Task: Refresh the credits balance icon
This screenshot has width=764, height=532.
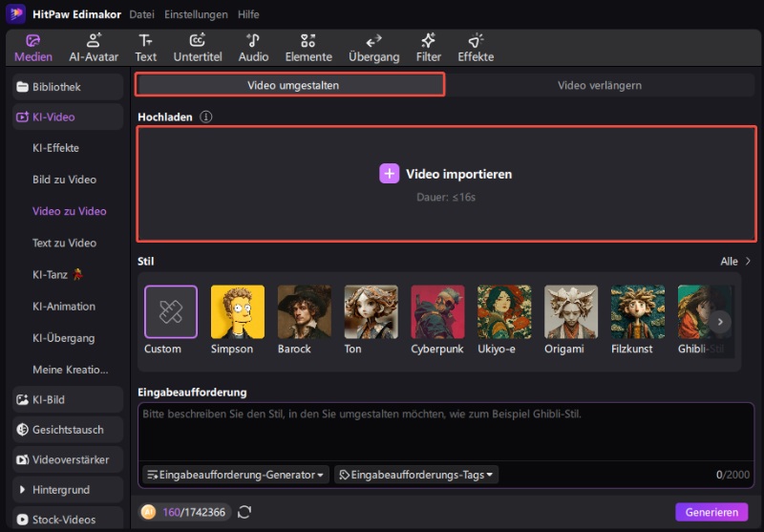Action: tap(244, 512)
